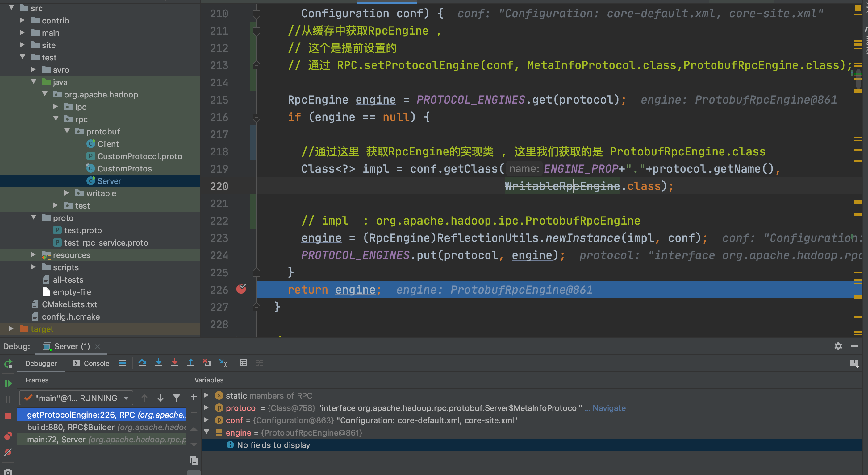Stop debugging with red square icon
Viewport: 868px width, 475px height.
pos(8,416)
